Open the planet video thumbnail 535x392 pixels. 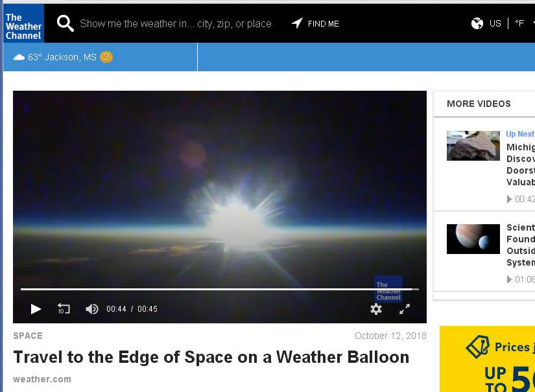pos(473,239)
